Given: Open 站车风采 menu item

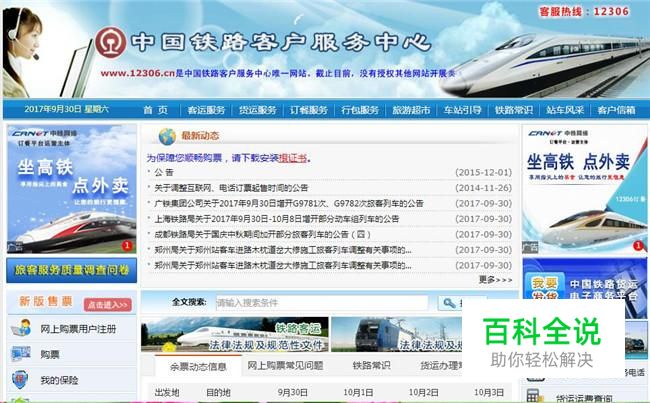Looking at the screenshot, I should 565,110.
